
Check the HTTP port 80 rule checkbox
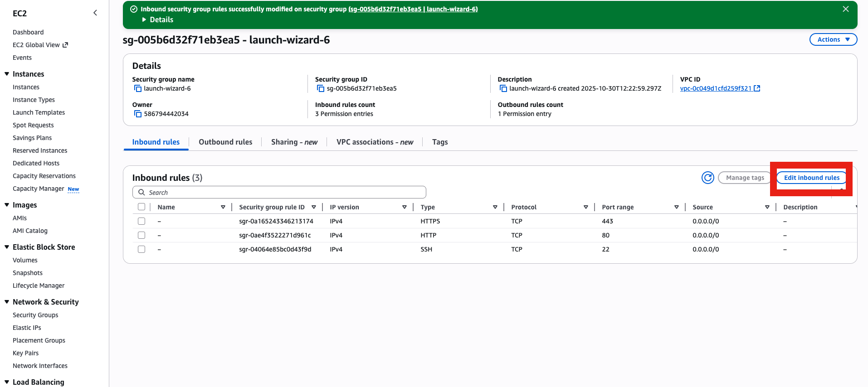click(141, 235)
